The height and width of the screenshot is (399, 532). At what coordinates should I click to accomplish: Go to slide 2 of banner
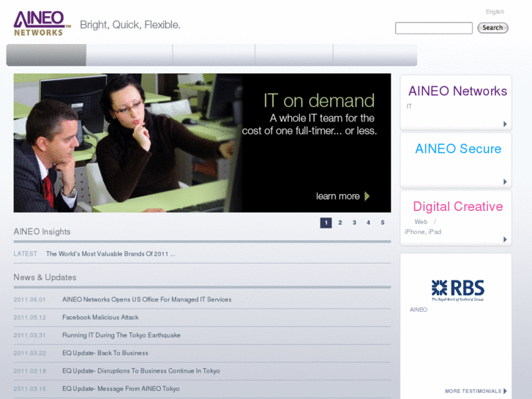click(x=340, y=223)
